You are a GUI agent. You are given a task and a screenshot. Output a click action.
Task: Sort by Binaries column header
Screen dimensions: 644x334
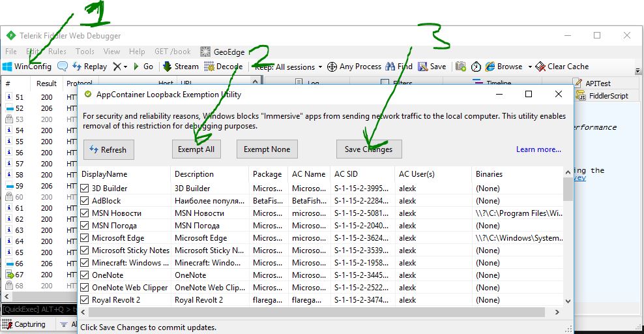(518, 174)
